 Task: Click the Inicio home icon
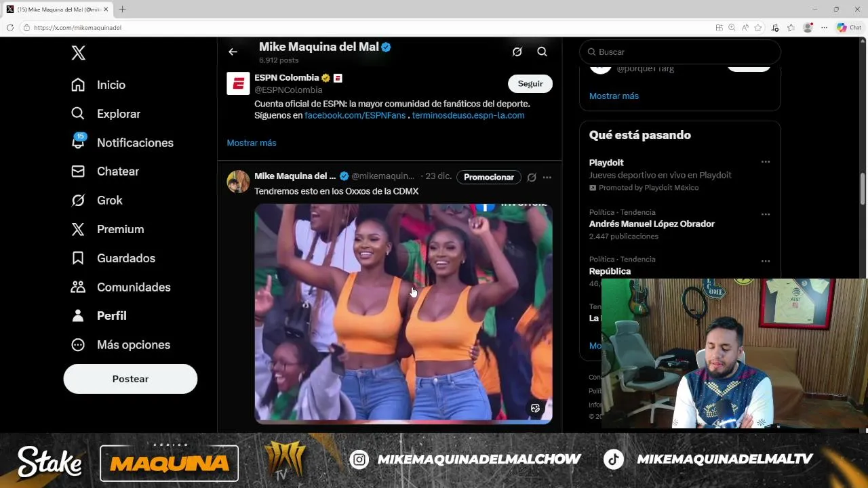[78, 85]
